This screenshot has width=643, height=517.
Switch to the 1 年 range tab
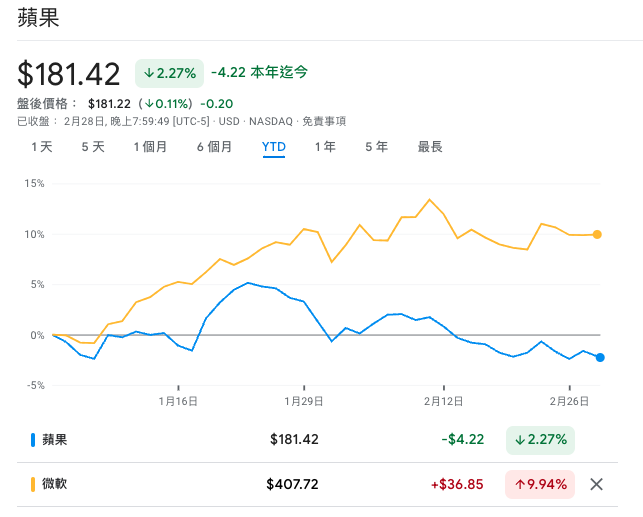tap(325, 147)
